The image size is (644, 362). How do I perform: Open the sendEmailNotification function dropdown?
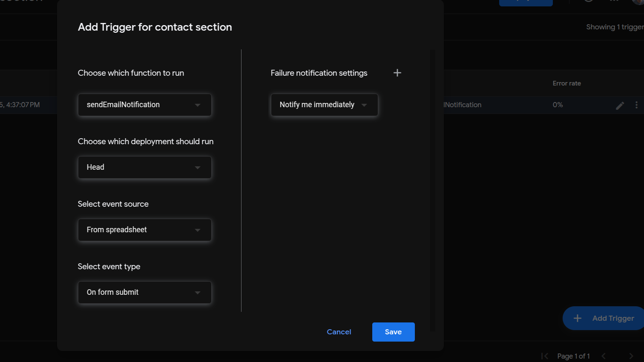[x=145, y=105]
